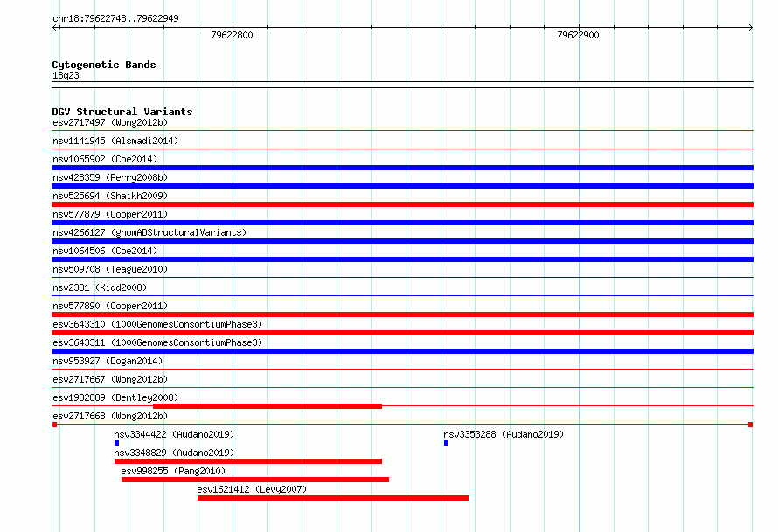This screenshot has width=778, height=532.
Task: Click the small blue marker under nsv3344422
Action: (x=116, y=443)
